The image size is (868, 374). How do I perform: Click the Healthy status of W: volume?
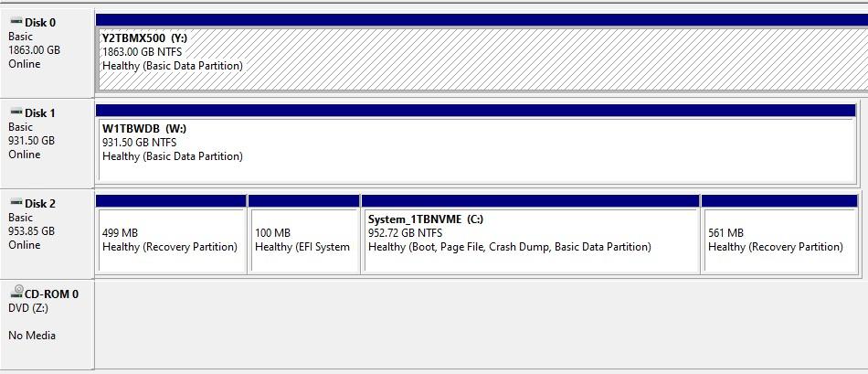[173, 156]
